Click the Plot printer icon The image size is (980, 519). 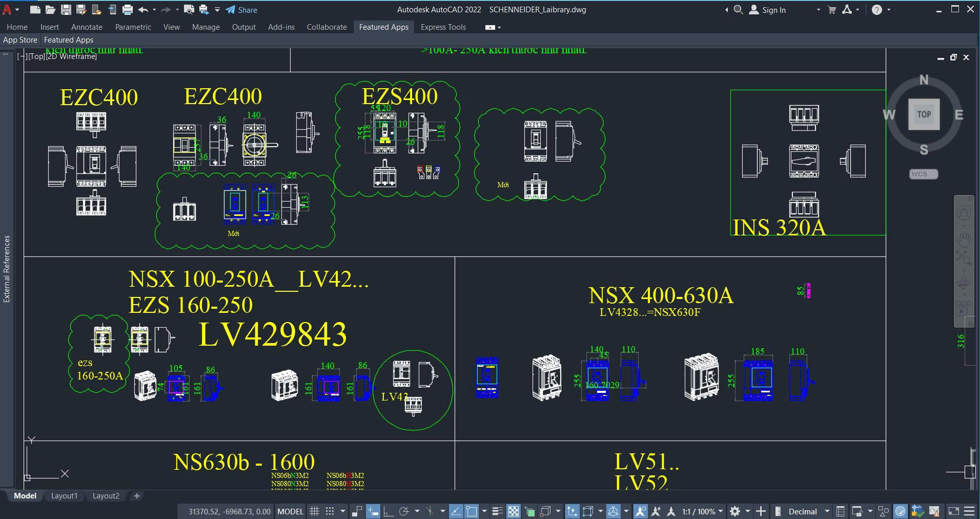[x=128, y=10]
